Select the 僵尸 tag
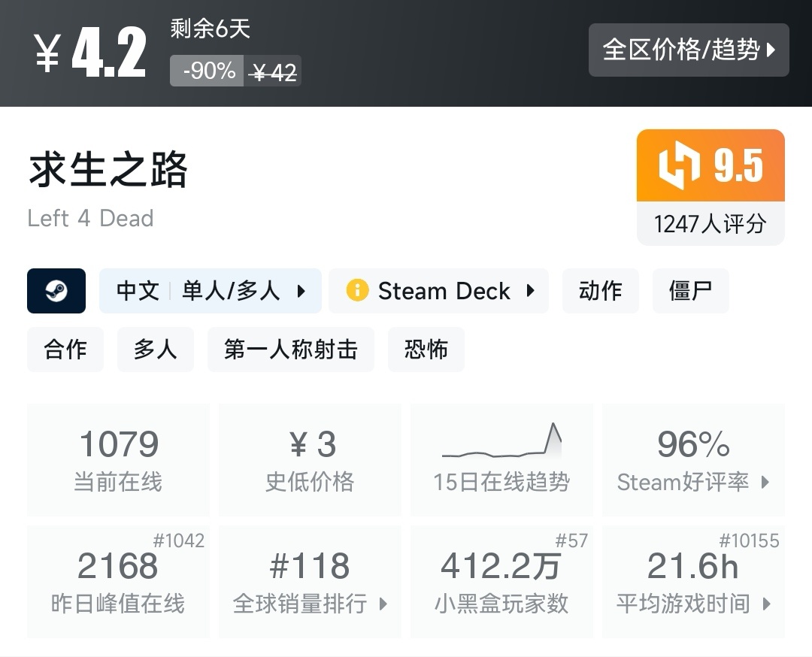The height and width of the screenshot is (657, 812). coord(690,291)
